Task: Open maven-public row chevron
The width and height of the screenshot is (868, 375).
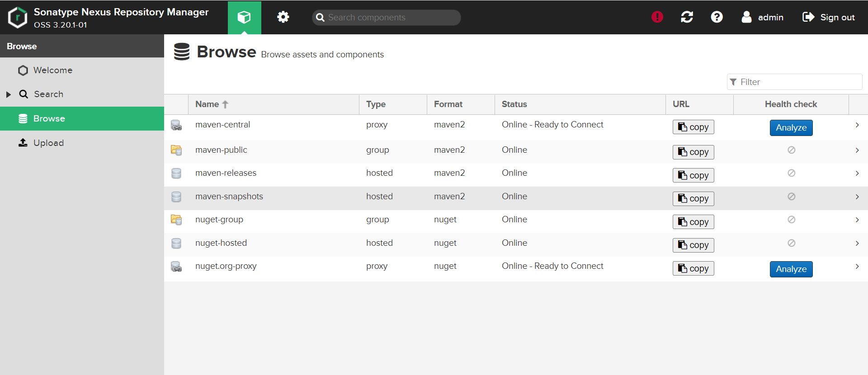Action: [857, 150]
